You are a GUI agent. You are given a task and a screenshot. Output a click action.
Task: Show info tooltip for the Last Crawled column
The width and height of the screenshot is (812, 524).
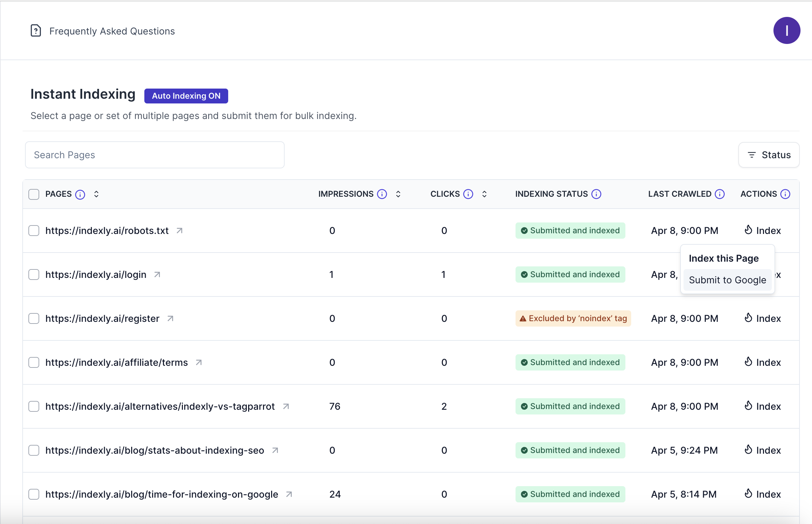pos(719,194)
